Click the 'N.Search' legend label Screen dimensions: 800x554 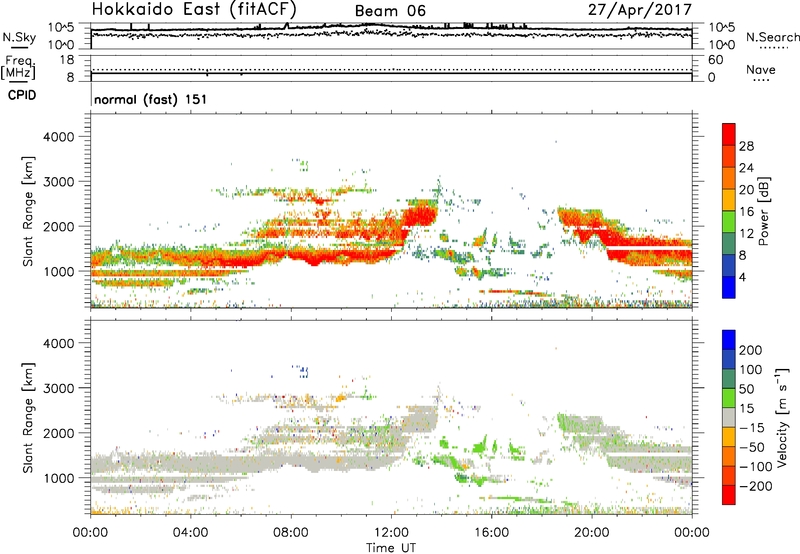click(x=772, y=37)
